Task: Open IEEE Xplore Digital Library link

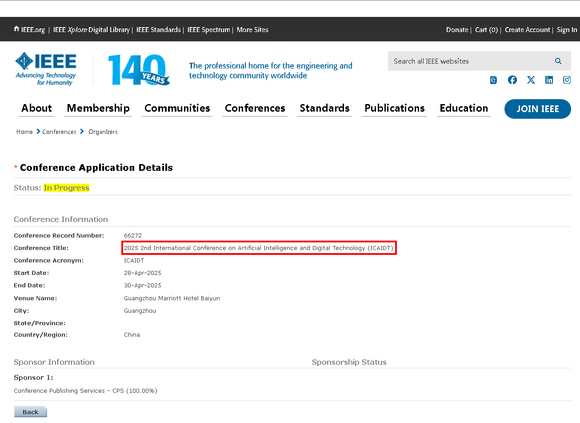Action: [x=91, y=30]
